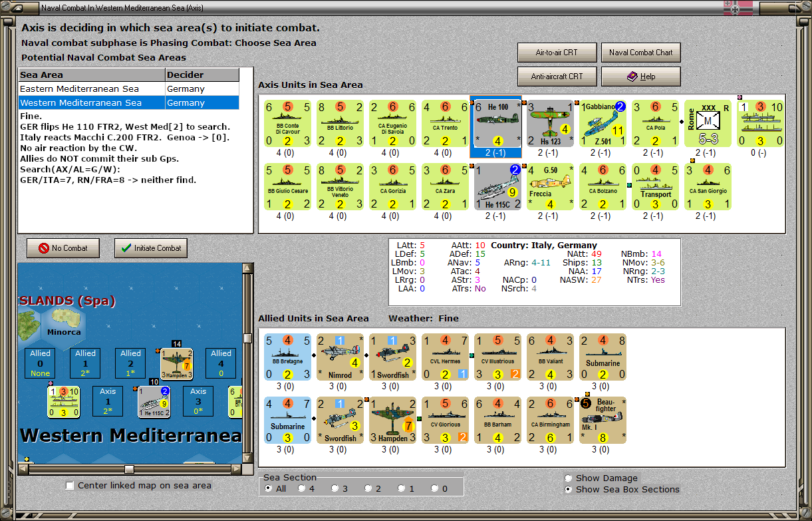
Task: Choose sea section 3 radio button
Action: tap(335, 488)
